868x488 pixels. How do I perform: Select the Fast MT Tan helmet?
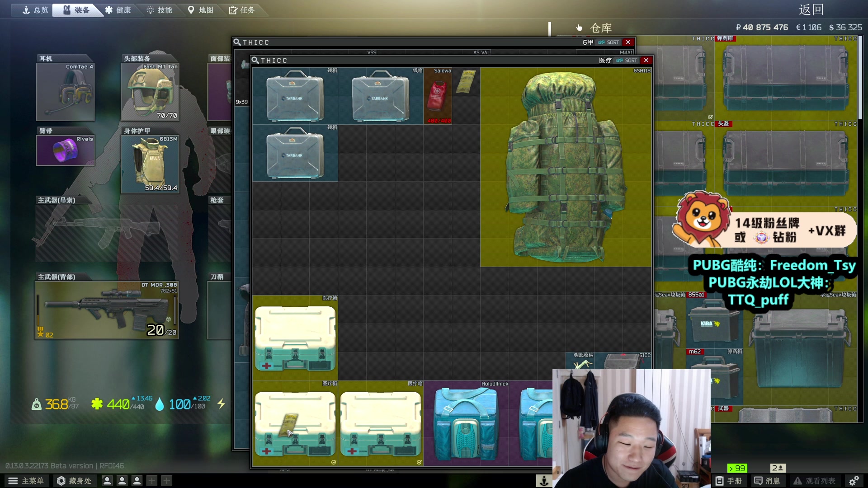click(x=150, y=92)
